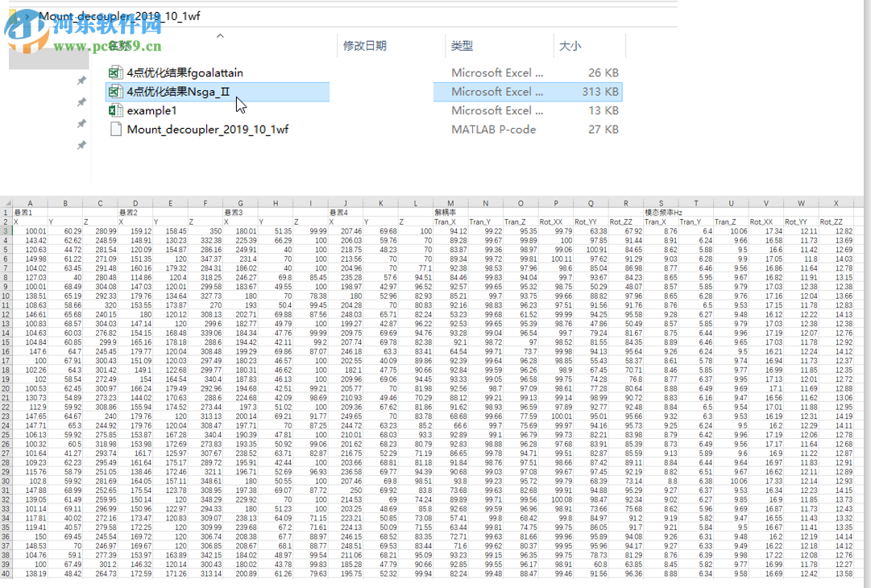Click the 13 KB size entry
This screenshot has height=588, width=871.
point(603,110)
